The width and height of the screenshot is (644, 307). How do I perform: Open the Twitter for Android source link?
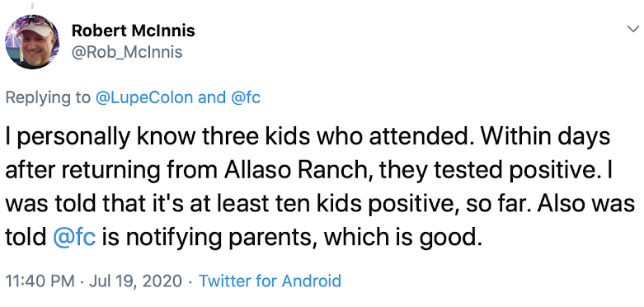[x=270, y=281]
